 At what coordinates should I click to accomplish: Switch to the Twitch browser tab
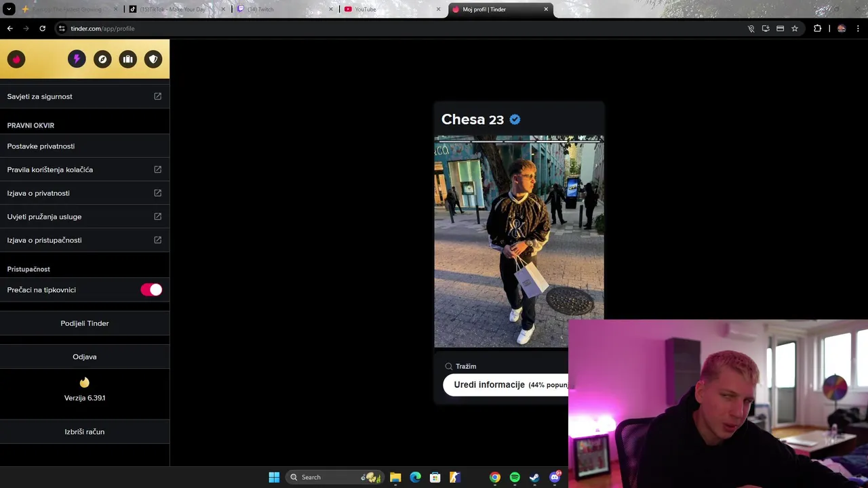(x=285, y=9)
